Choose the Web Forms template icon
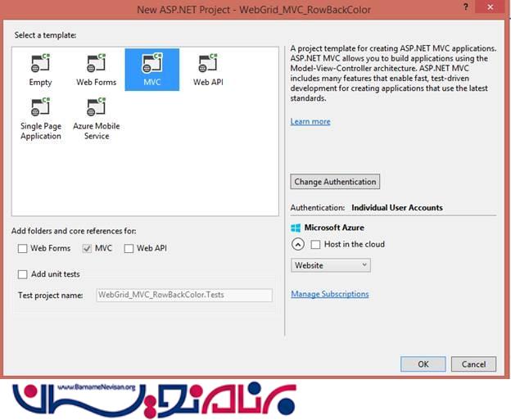 [96, 63]
